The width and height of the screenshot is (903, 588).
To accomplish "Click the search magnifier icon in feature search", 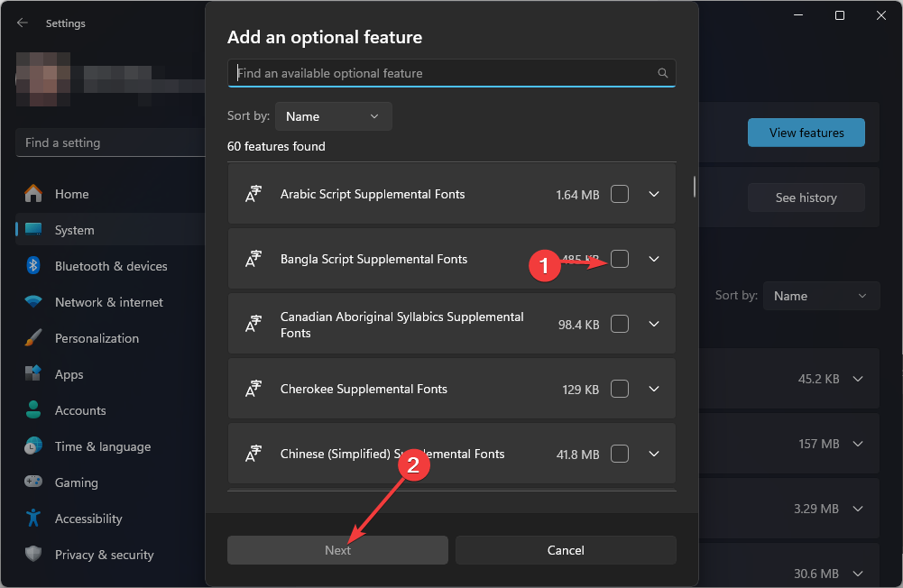I will click(663, 73).
